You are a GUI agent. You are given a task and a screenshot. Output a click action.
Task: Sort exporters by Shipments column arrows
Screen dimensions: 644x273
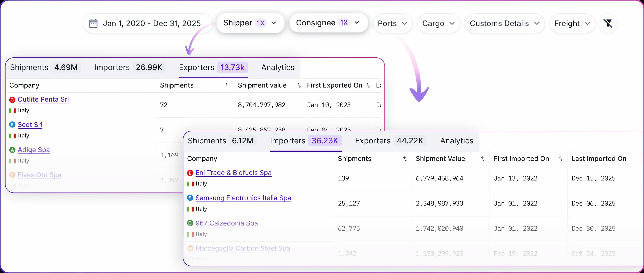click(x=227, y=85)
